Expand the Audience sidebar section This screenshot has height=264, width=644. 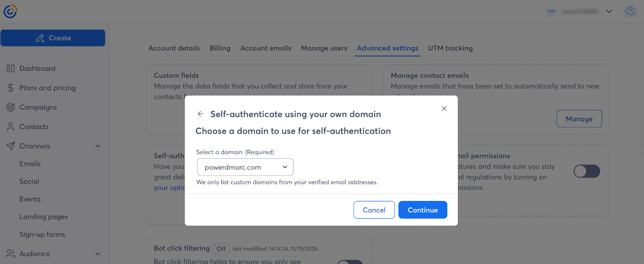pos(97,254)
